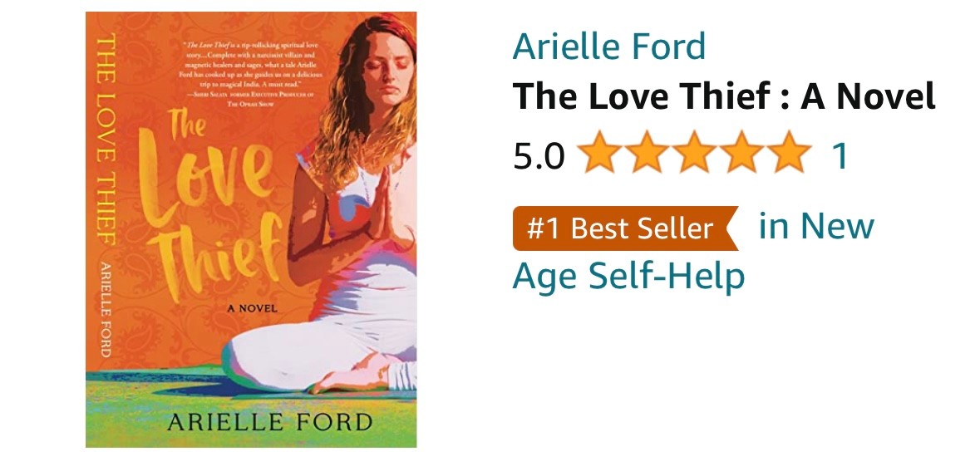Click the title The Love Thief : A Novel
This screenshot has width=980, height=476.
click(x=723, y=97)
